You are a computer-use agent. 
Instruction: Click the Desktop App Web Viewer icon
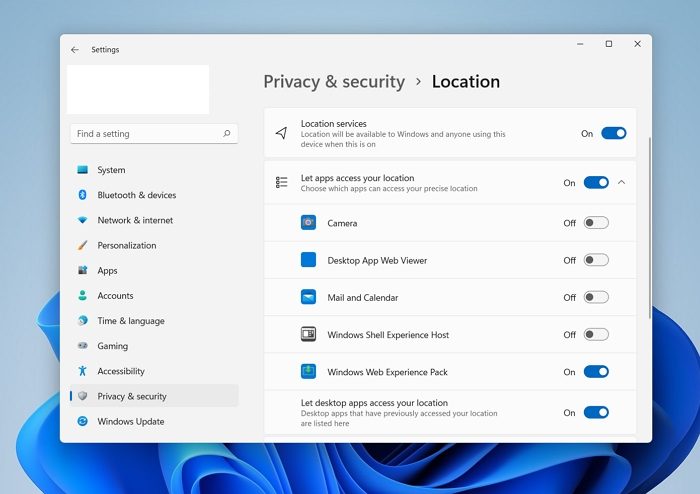(x=308, y=260)
